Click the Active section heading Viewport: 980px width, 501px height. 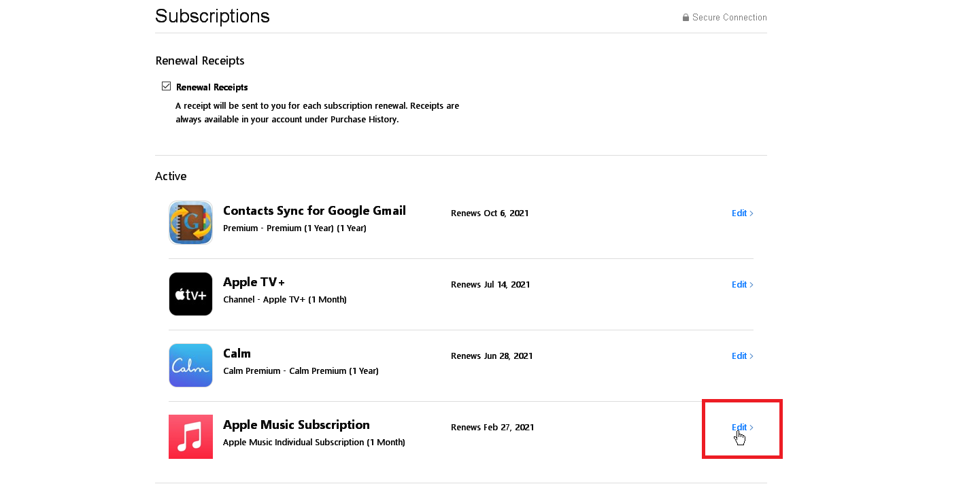pyautogui.click(x=171, y=176)
